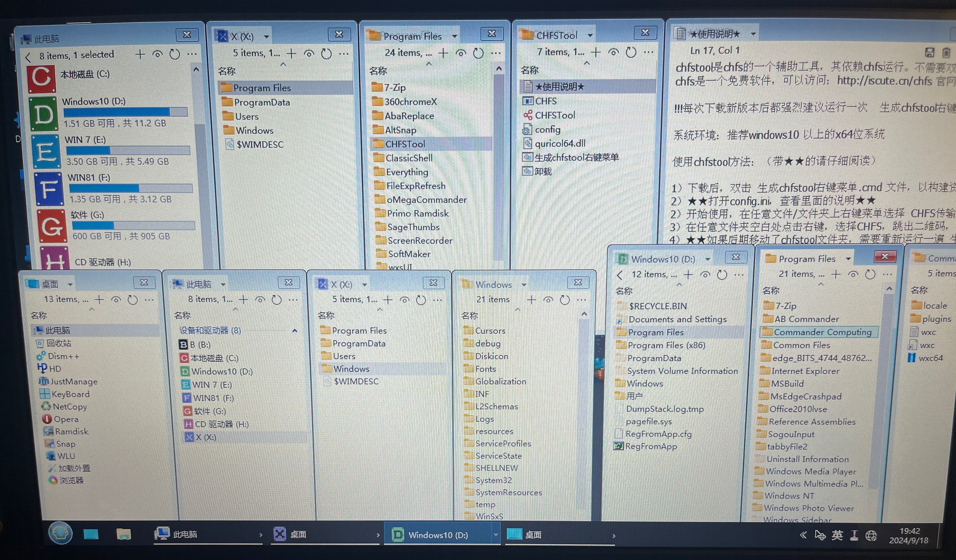Click delete trash icon in 使用说明 editor
Image resolution: width=956 pixels, height=560 pixels.
click(x=946, y=52)
